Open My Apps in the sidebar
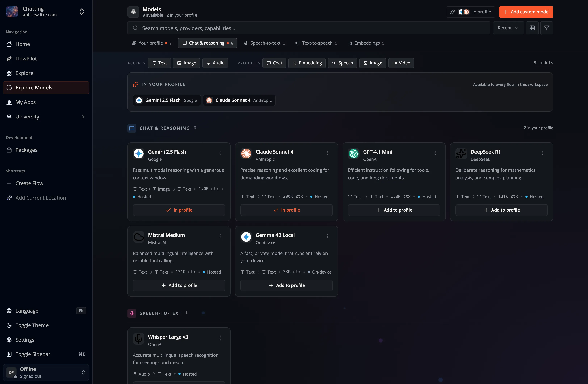Viewport: 588px width, 384px height. (46, 102)
